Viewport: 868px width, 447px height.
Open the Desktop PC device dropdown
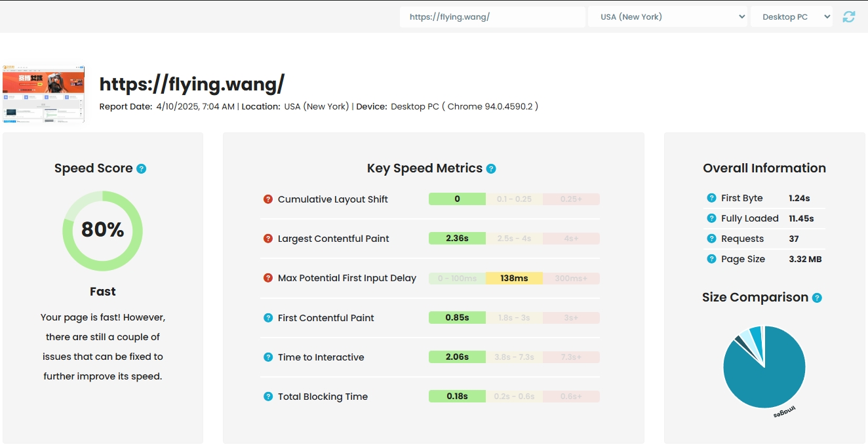(791, 17)
